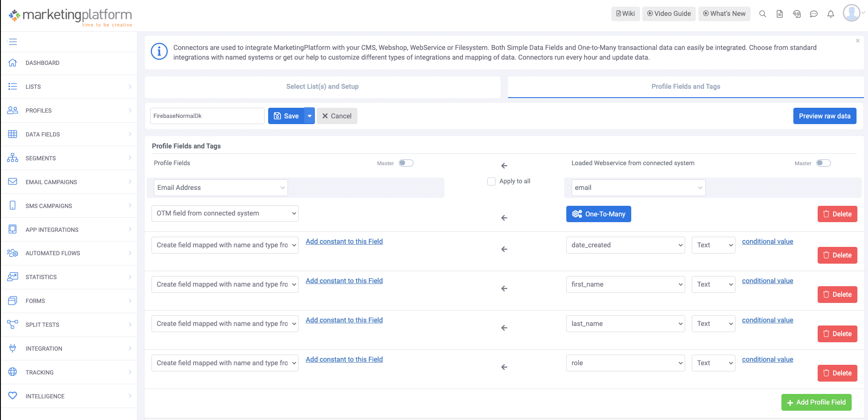This screenshot has height=420, width=868.
Task: Close the connectors info banner
Action: click(858, 41)
